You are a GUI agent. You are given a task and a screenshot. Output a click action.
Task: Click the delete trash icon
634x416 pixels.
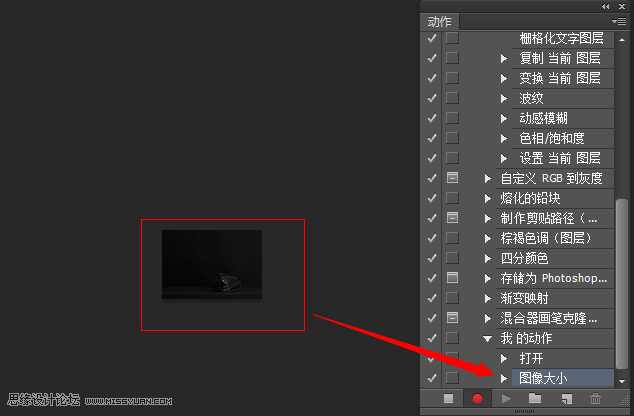(x=596, y=399)
